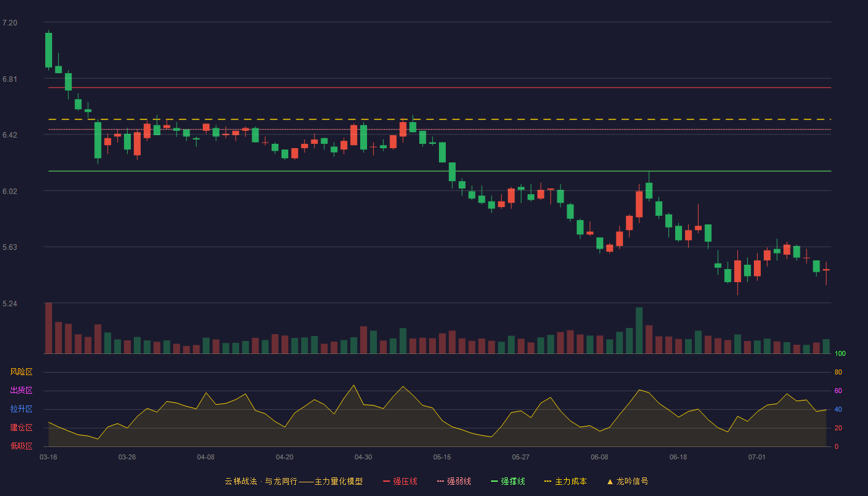Click the 60 indicator scale label
Image resolution: width=868 pixels, height=496 pixels.
tap(838, 391)
